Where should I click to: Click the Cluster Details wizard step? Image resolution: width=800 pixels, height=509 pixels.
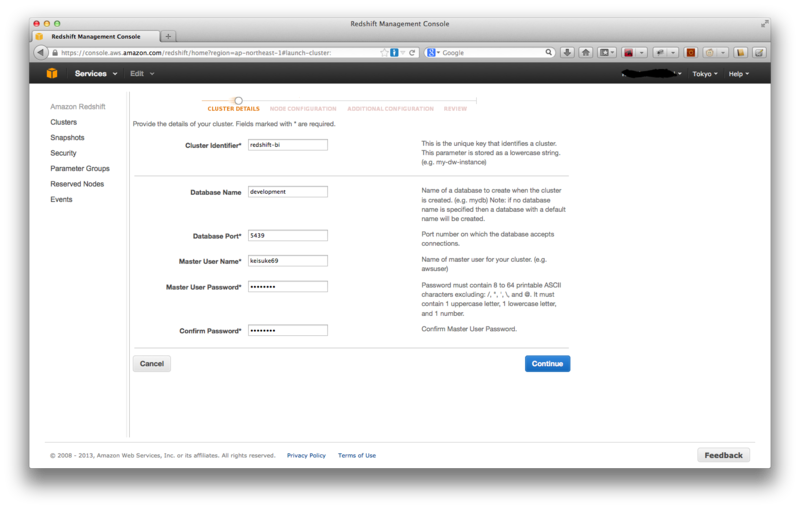click(x=233, y=109)
